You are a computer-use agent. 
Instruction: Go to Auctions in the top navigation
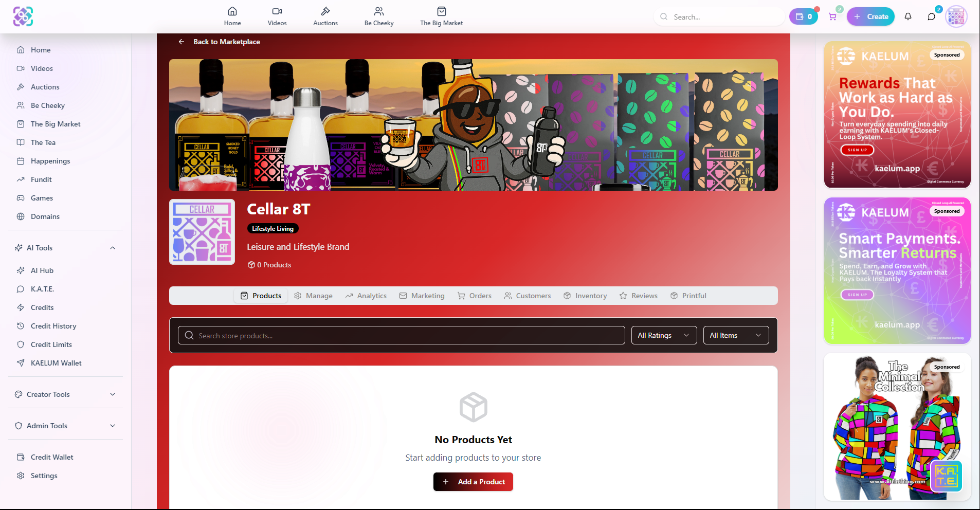pos(325,16)
